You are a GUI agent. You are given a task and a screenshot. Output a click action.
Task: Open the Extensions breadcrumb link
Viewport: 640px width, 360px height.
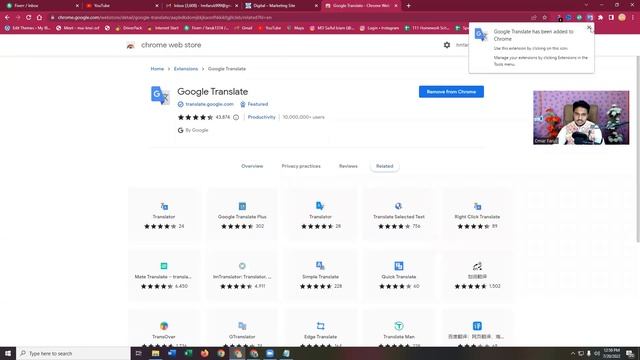click(186, 69)
